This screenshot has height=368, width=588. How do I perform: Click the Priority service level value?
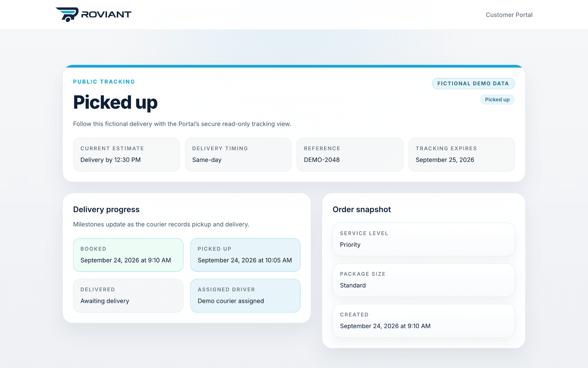click(x=350, y=245)
